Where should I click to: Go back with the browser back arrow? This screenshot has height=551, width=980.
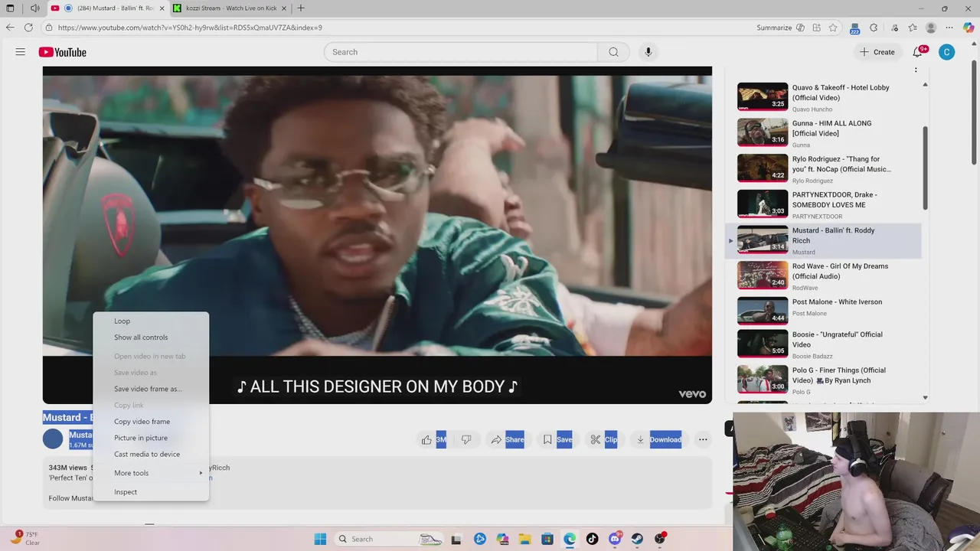(x=10, y=28)
